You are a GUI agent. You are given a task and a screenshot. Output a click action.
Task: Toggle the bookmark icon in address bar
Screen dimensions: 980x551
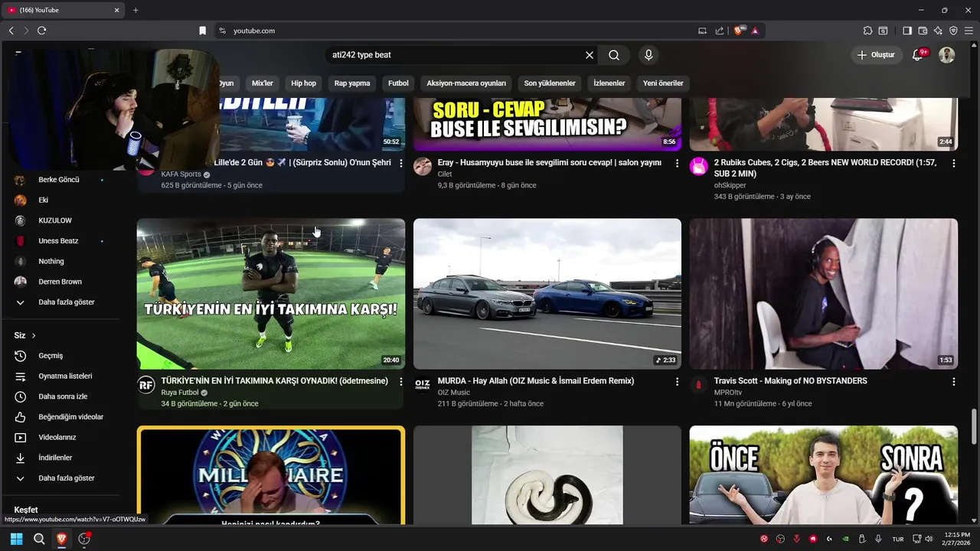202,31
